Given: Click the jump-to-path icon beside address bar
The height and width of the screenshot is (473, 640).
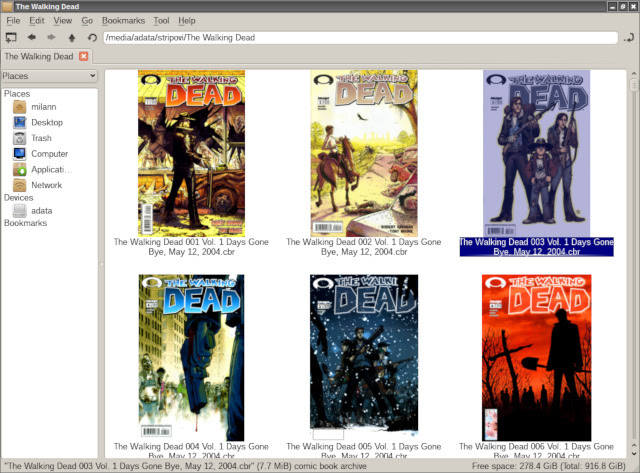Looking at the screenshot, I should (627, 38).
